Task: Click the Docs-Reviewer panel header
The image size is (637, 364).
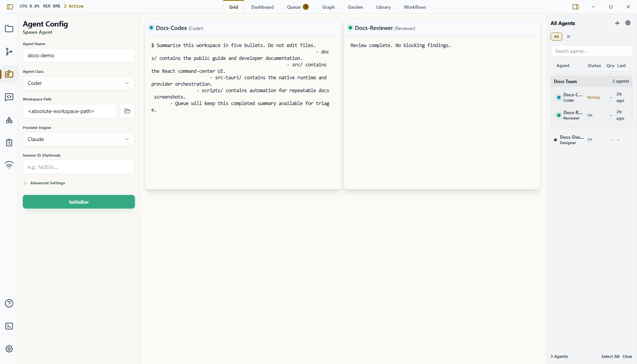Action: coord(442,28)
